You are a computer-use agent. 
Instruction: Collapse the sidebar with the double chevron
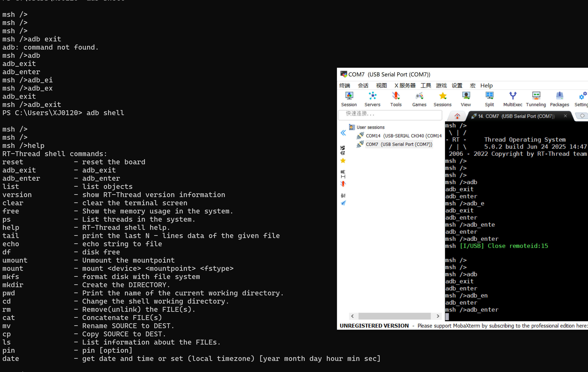click(x=343, y=133)
